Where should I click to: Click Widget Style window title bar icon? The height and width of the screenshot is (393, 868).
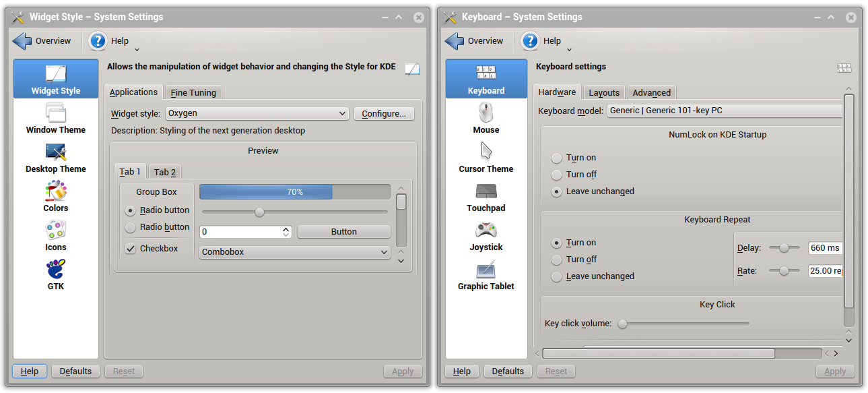(x=18, y=17)
